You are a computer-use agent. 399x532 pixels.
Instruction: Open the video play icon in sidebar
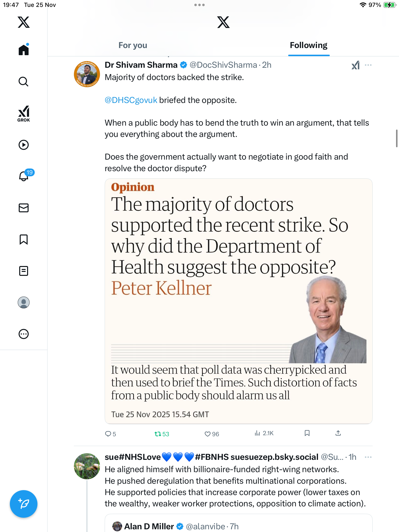(24, 145)
